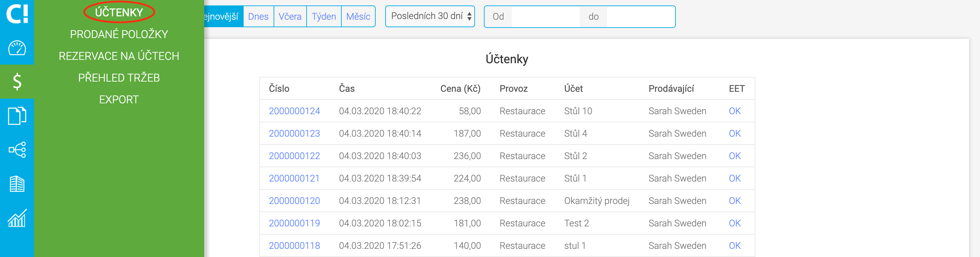This screenshot has width=980, height=257.
Task: Open receipt 2000000120
Action: pos(294,201)
